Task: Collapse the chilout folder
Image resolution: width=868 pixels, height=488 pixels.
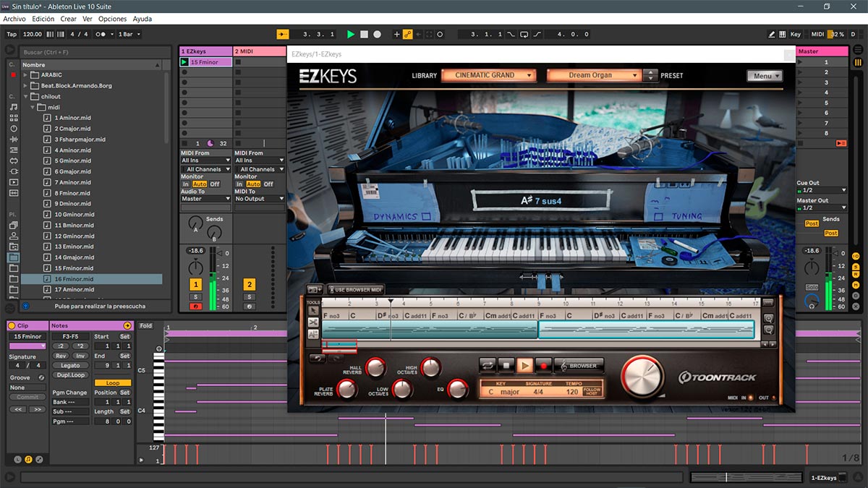Action: [x=26, y=96]
